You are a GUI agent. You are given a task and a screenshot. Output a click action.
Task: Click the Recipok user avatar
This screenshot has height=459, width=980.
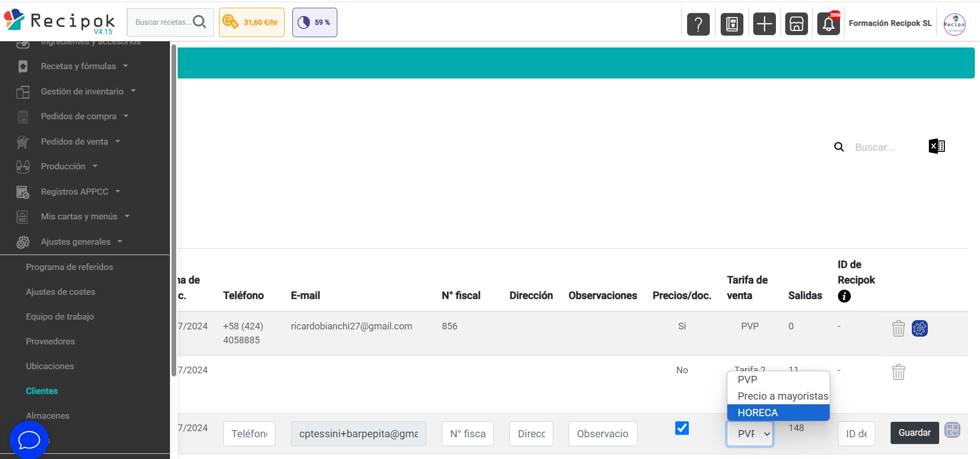[x=954, y=24]
